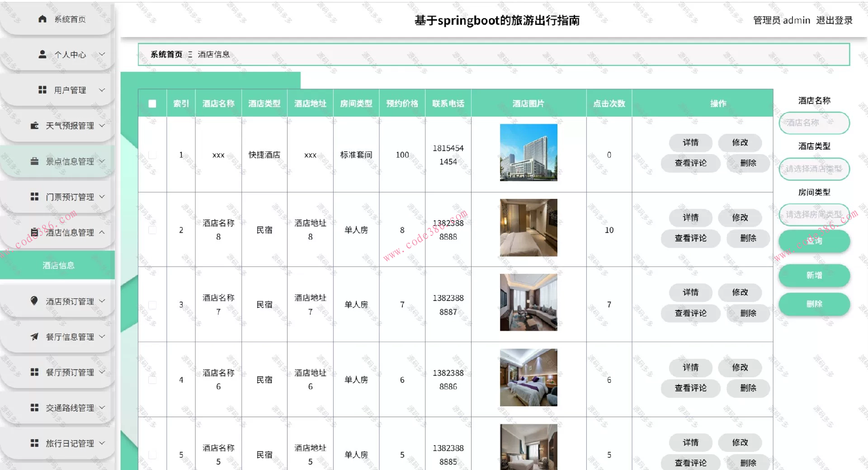Click 退出登录 to log out
868x470 pixels.
(x=834, y=20)
